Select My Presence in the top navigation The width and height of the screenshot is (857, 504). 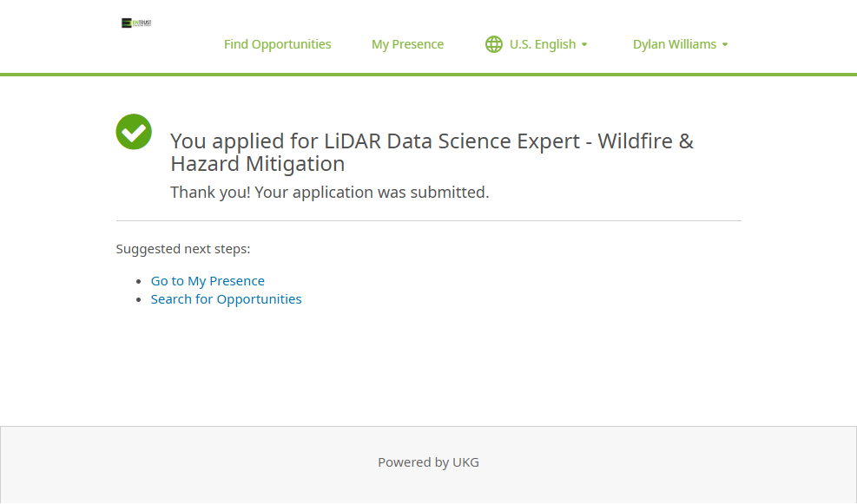tap(407, 44)
